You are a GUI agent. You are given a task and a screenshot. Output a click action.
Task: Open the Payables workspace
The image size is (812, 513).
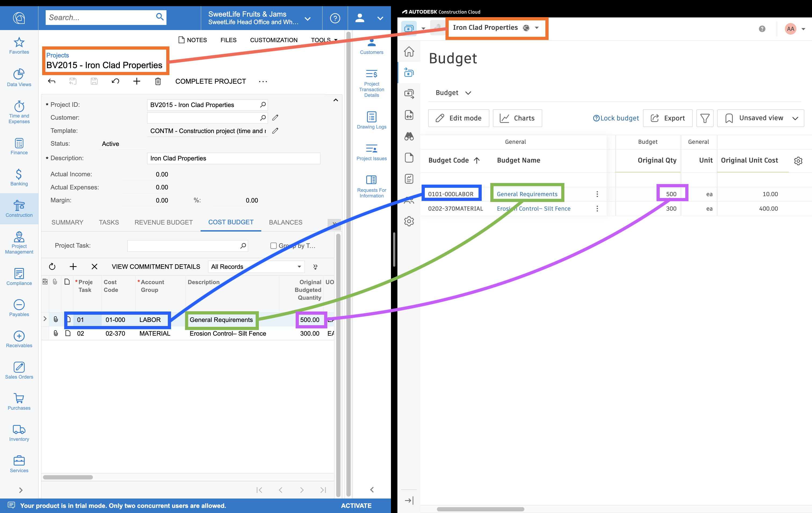click(19, 308)
